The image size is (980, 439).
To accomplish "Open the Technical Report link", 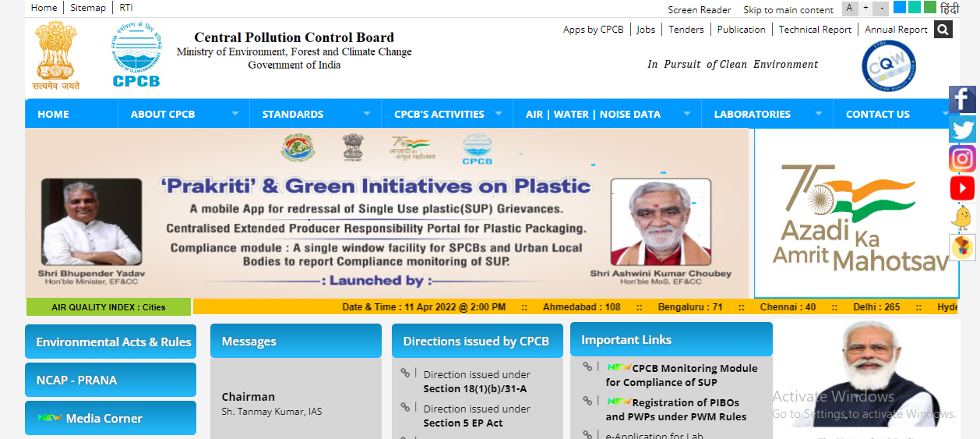I will [816, 30].
